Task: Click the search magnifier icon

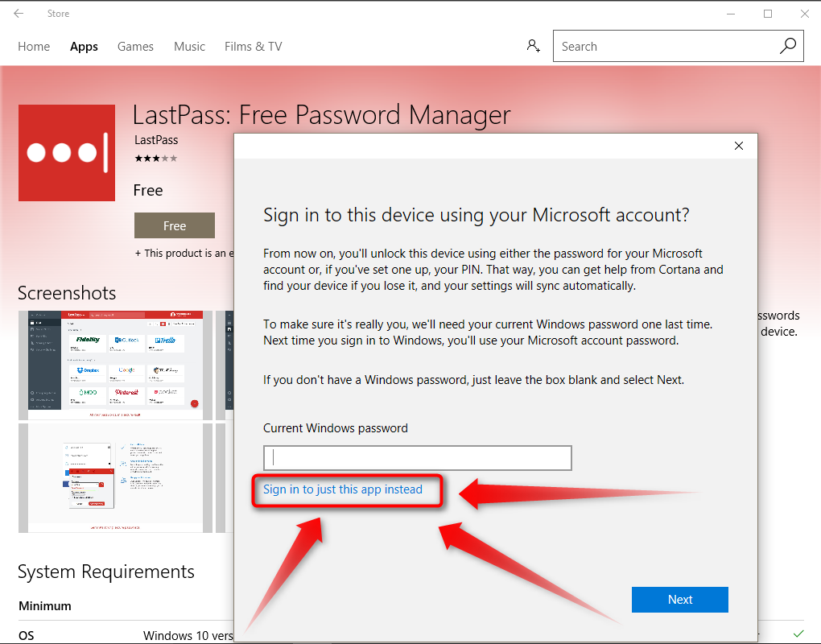Action: pyautogui.click(x=787, y=46)
